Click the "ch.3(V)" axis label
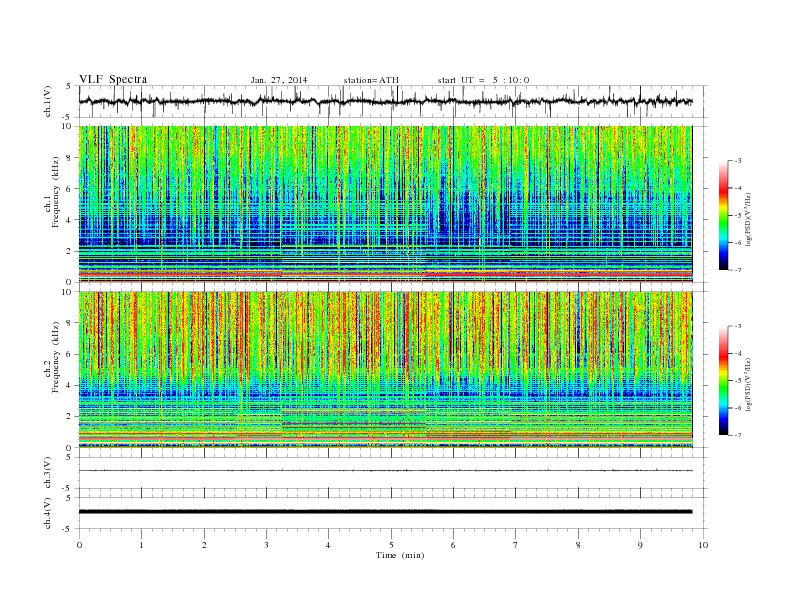The height and width of the screenshot is (612, 792). click(48, 473)
